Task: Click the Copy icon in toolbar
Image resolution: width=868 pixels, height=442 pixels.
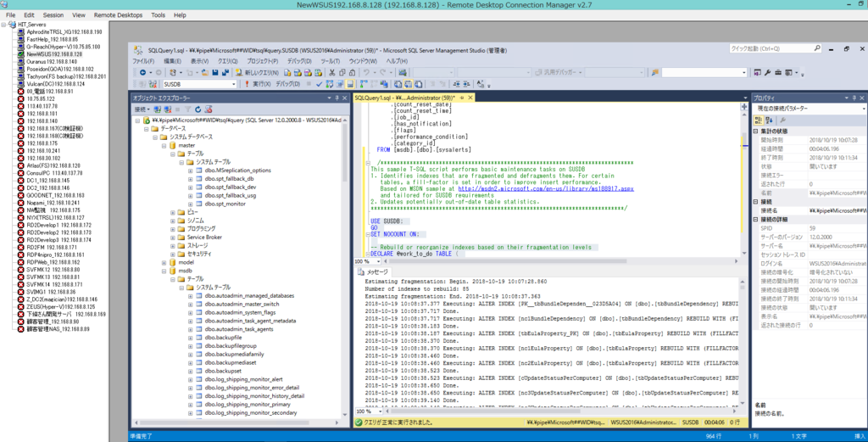Action: pos(342,73)
